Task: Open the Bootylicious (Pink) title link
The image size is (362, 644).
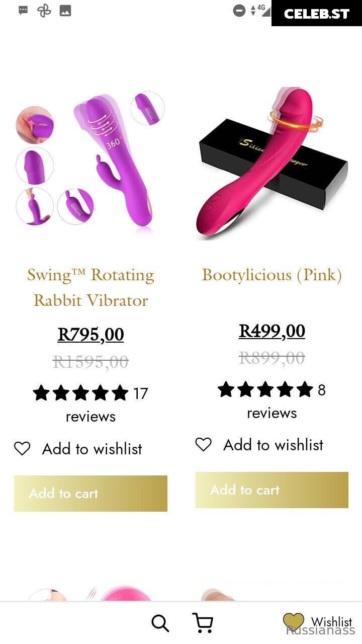Action: click(x=271, y=275)
